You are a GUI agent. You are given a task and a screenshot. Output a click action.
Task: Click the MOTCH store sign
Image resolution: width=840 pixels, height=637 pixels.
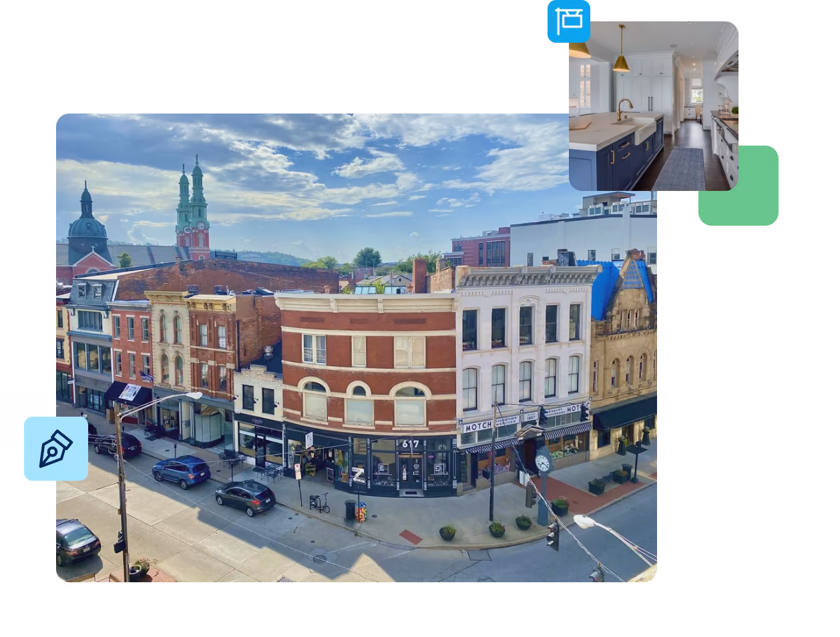[478, 426]
